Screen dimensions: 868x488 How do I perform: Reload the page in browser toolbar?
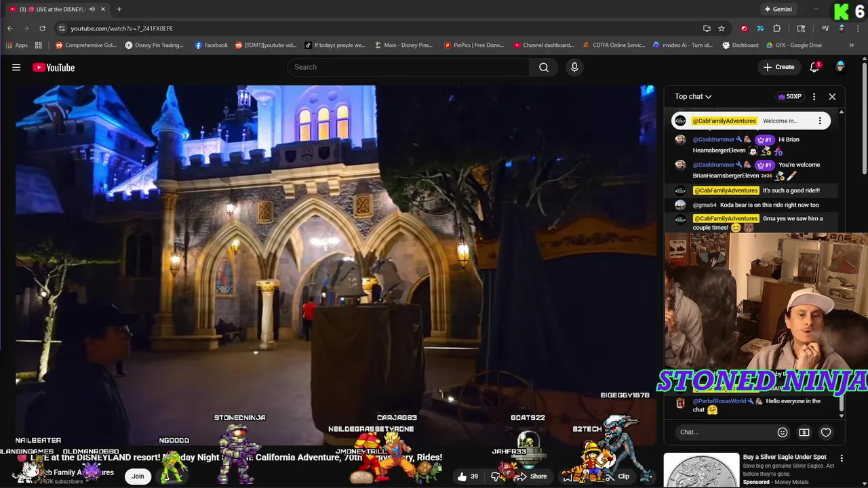[42, 28]
